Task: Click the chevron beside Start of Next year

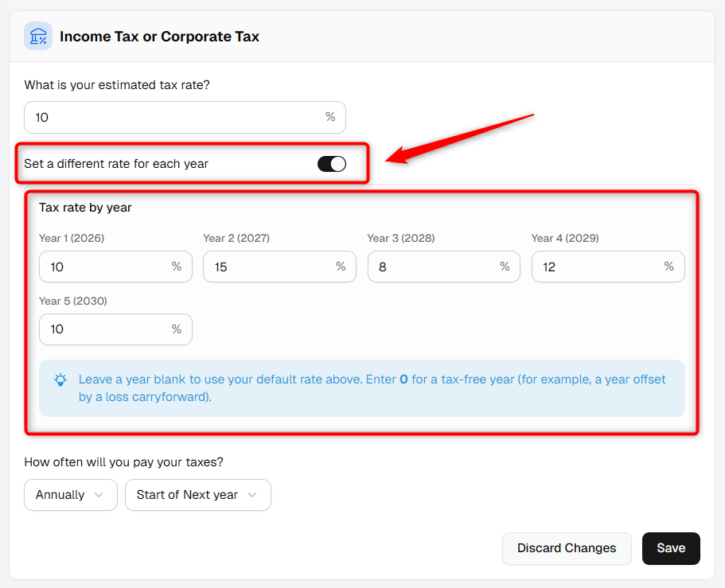Action: click(252, 495)
